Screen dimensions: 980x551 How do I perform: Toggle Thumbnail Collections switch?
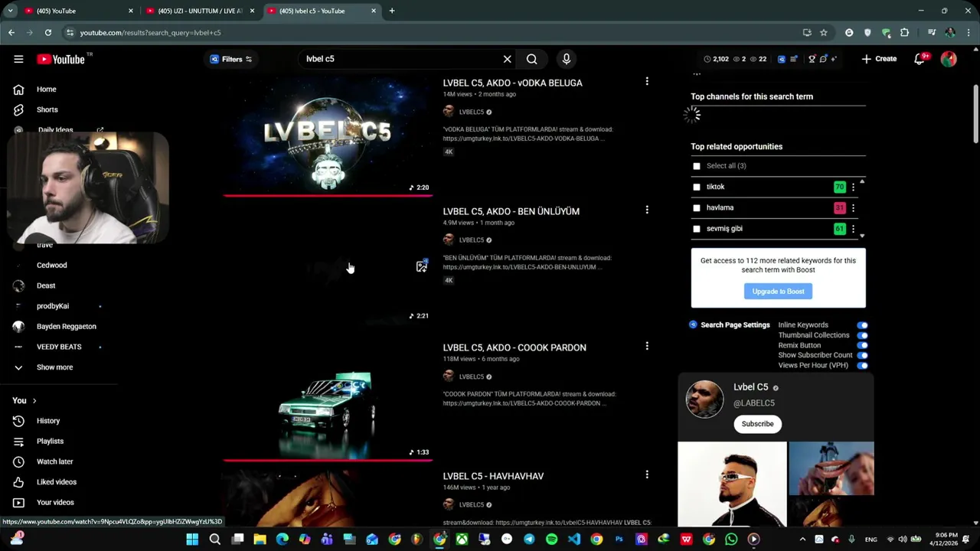[862, 335]
